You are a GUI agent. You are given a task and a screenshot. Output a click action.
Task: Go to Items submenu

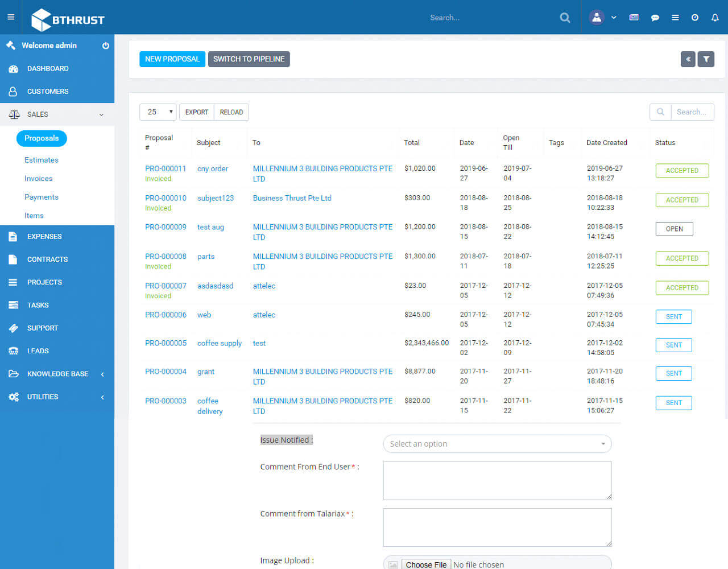pos(34,216)
